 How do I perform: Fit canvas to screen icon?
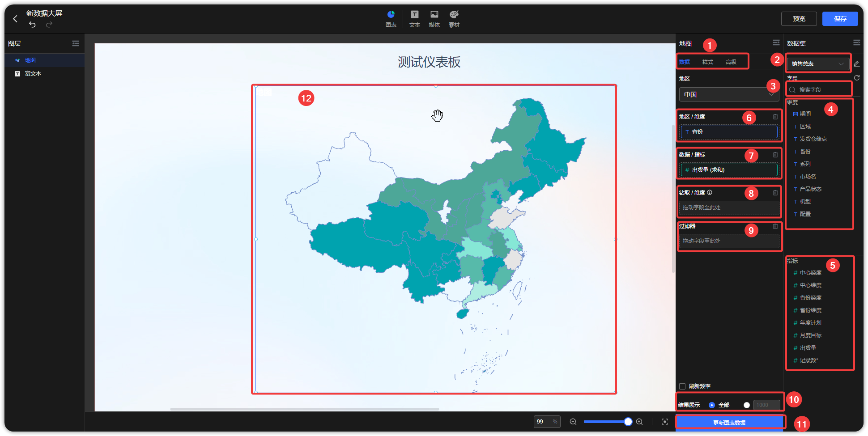[x=665, y=422]
